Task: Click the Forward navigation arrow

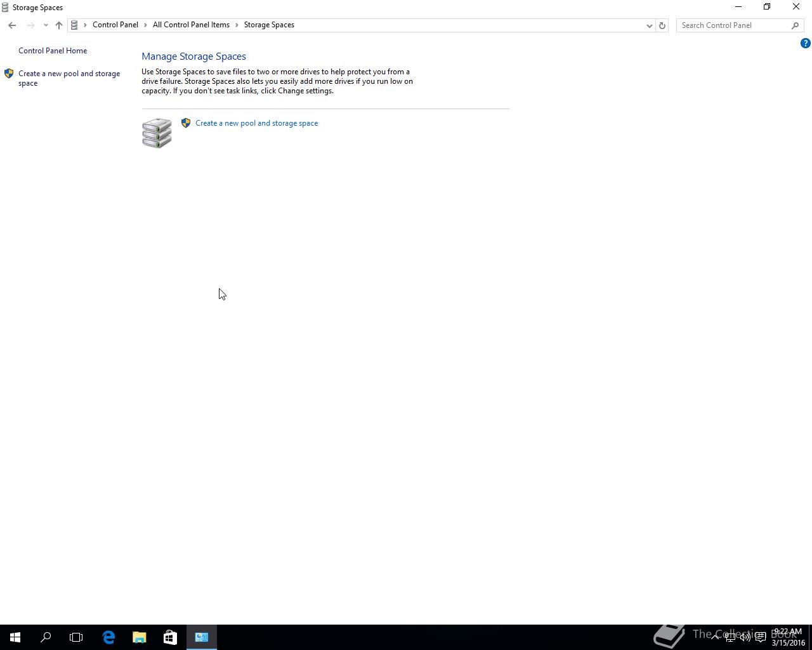Action: click(x=30, y=25)
